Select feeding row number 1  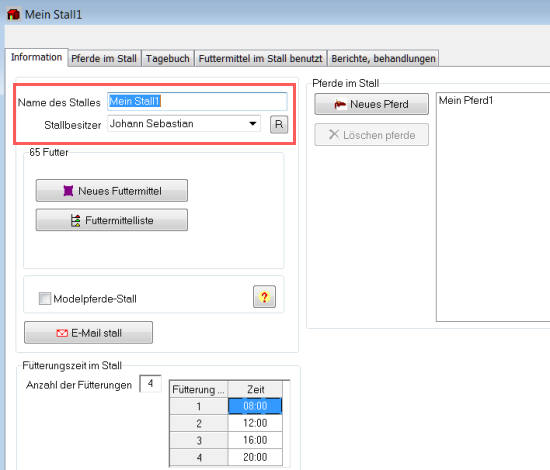pos(199,406)
